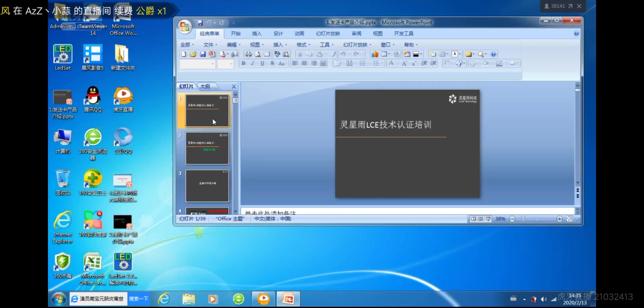Open the font name combo box

pos(197,64)
